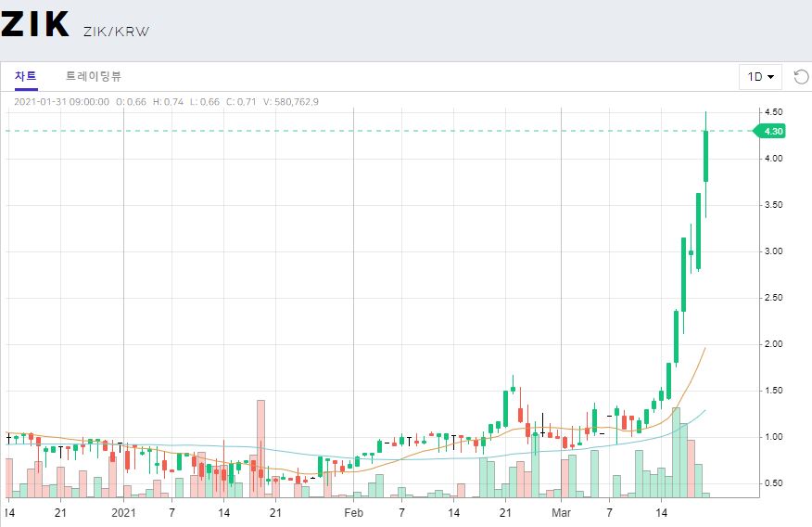Click the OHLC date readout 2021-01-31
The width and height of the screenshot is (812, 527).
61,101
